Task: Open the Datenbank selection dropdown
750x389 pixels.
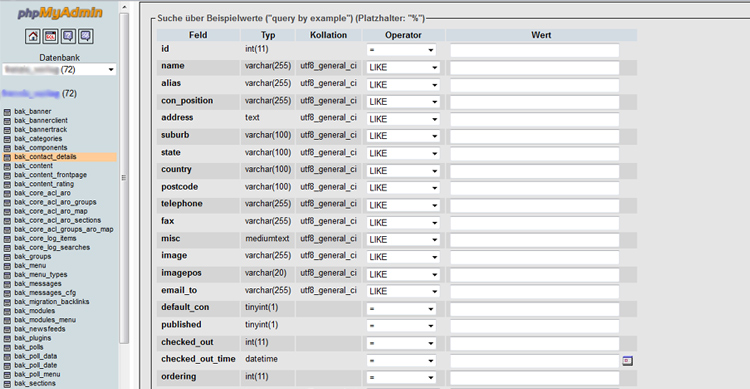Action: point(59,70)
